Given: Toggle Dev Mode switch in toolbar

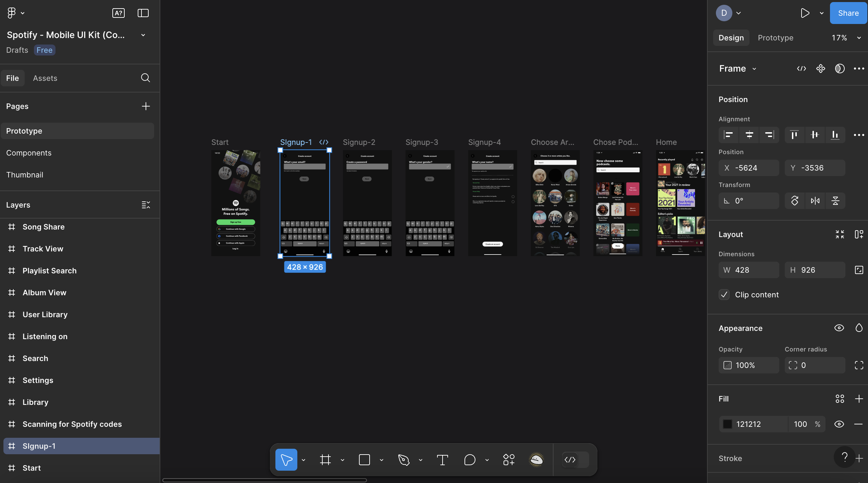Looking at the screenshot, I should pos(575,460).
